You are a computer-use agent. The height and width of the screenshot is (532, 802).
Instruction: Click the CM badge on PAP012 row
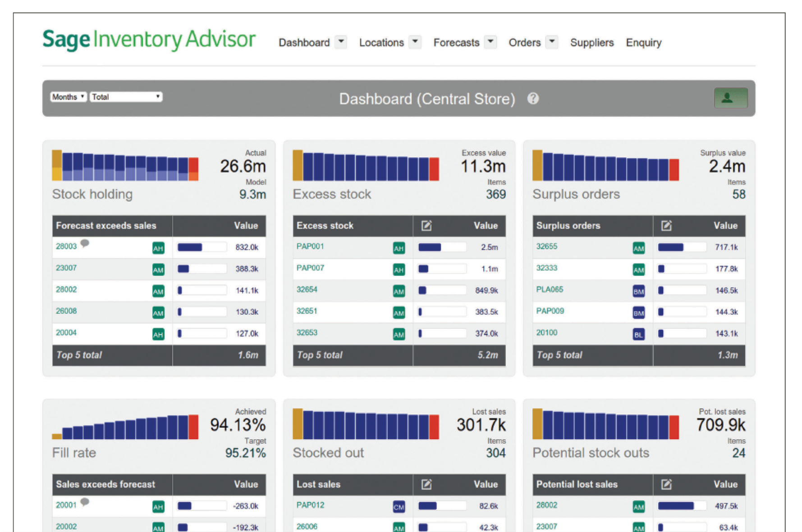399,507
